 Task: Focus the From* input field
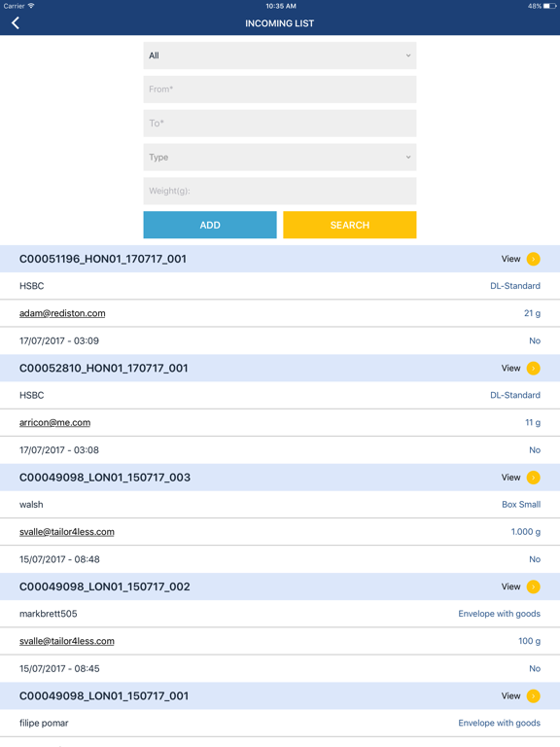coord(280,89)
